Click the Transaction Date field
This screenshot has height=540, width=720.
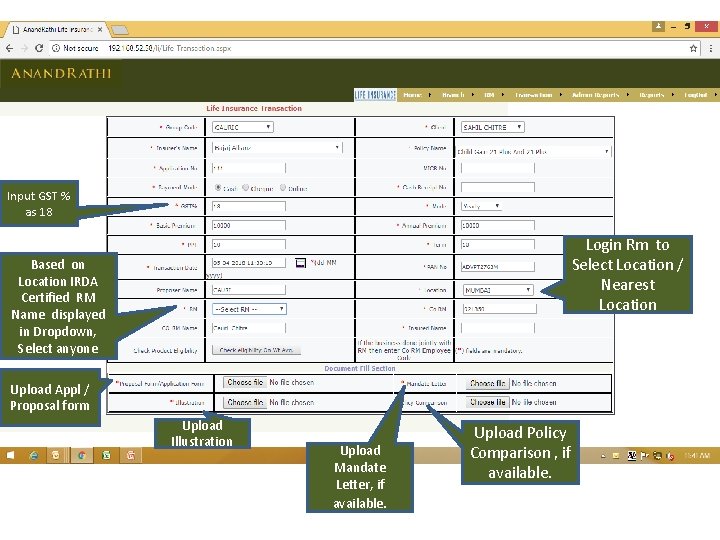pos(249,263)
